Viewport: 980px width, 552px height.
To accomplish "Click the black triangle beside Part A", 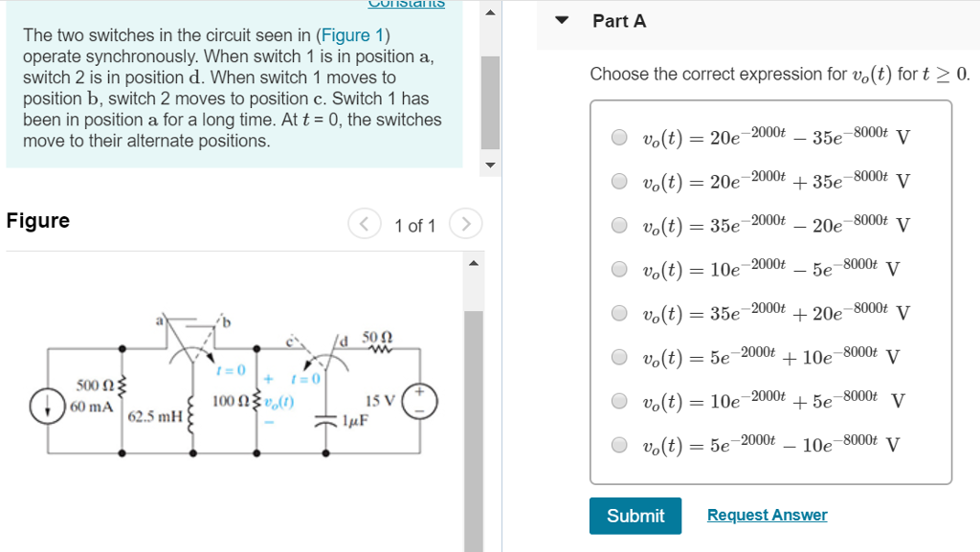I will coord(563,21).
